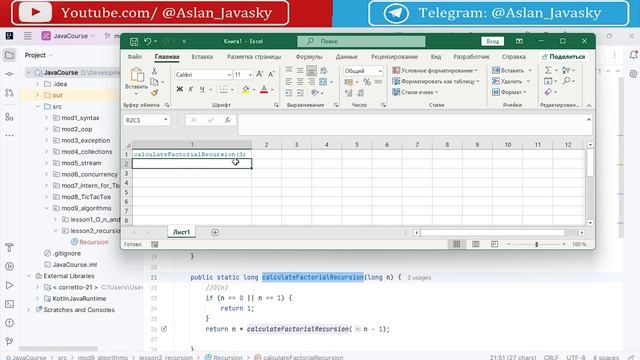
Task: Click the Excel zoom slider handle
Action: tap(536, 244)
